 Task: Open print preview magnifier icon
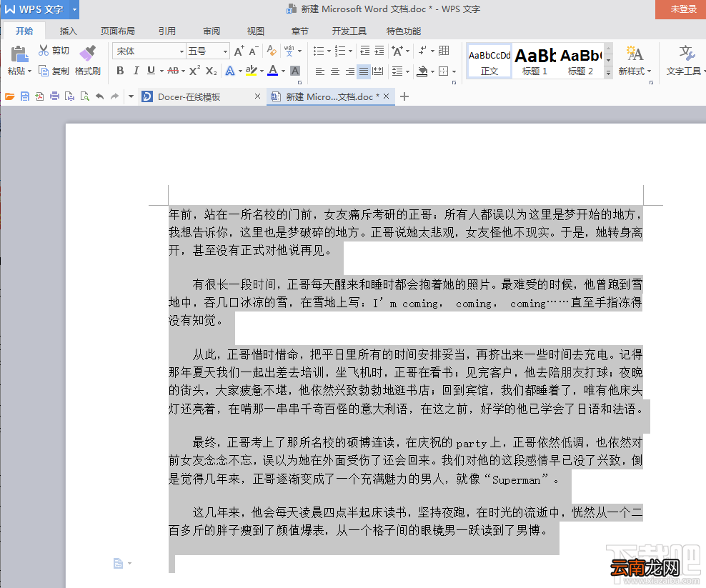[x=84, y=96]
